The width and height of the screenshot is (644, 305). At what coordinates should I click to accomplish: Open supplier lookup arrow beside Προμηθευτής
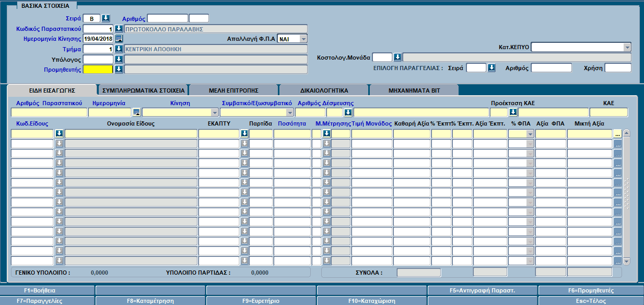tap(119, 69)
